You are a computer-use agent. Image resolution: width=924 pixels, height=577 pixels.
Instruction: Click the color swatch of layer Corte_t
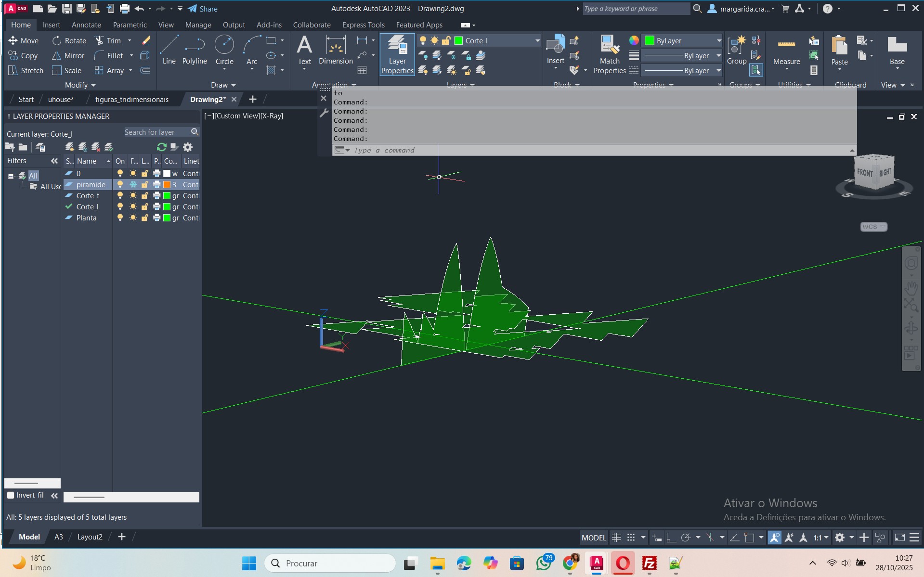click(167, 196)
